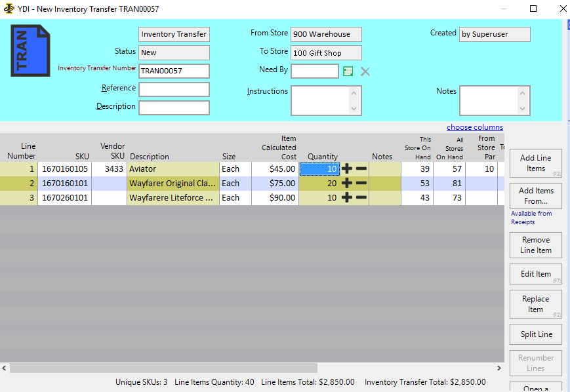Image resolution: width=570 pixels, height=392 pixels.
Task: Focus the Reference input field
Action: [174, 89]
